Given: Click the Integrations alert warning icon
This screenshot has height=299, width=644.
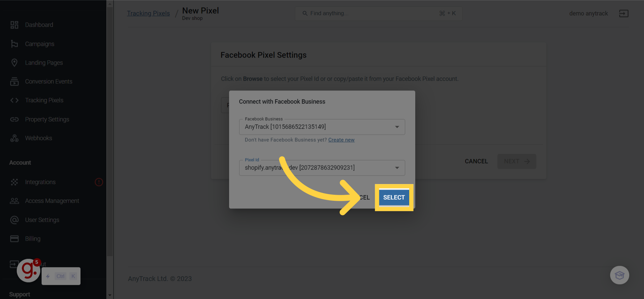Looking at the screenshot, I should [x=99, y=182].
